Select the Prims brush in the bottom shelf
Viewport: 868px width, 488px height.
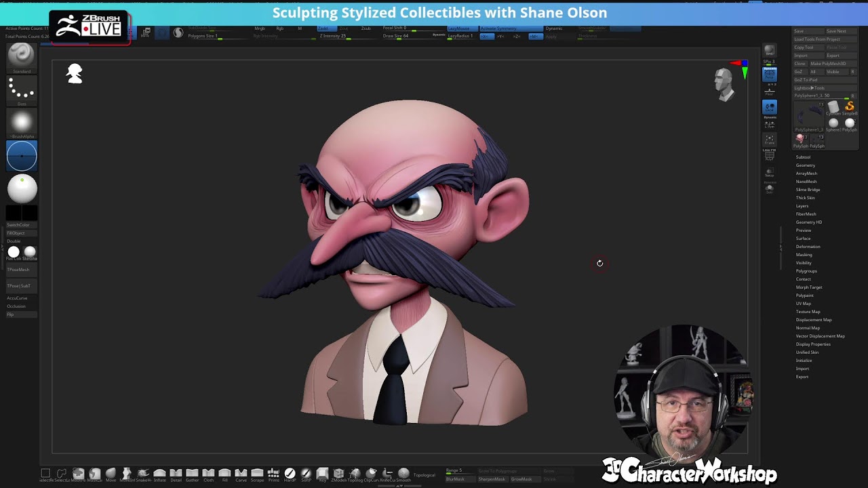tap(273, 474)
